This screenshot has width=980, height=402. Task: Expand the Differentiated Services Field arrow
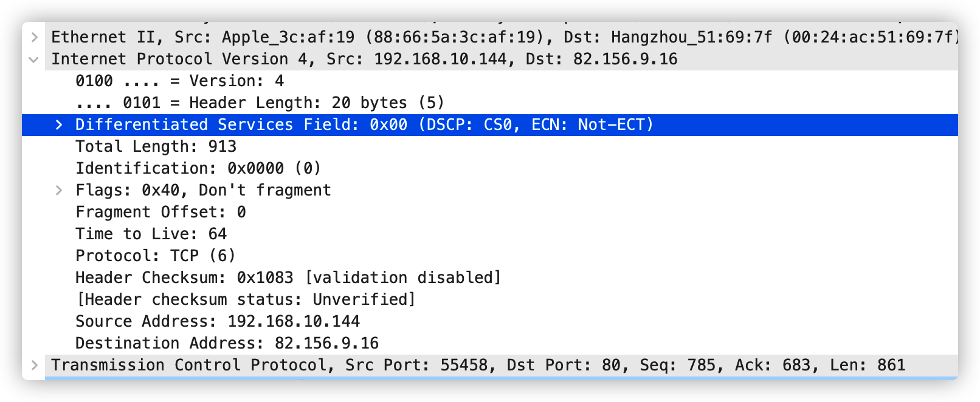59,124
